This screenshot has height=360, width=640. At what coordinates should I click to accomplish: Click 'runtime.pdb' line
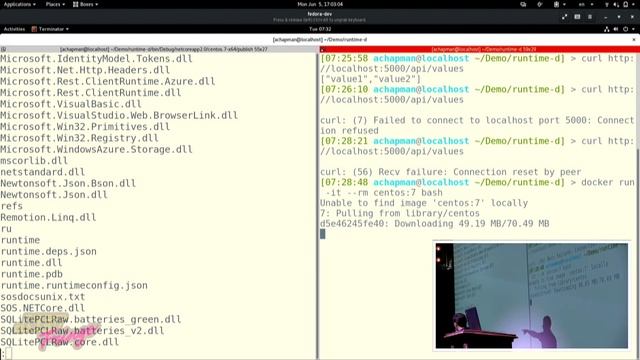pyautogui.click(x=31, y=274)
